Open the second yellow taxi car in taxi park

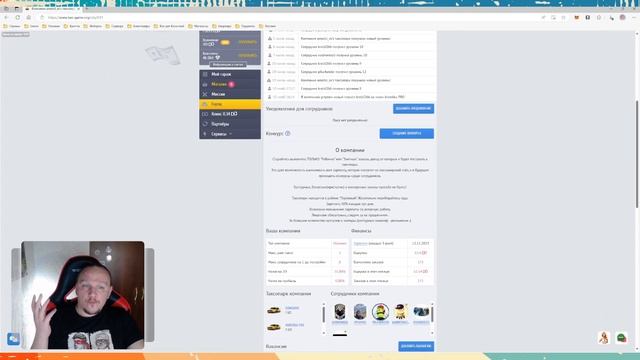(273, 327)
